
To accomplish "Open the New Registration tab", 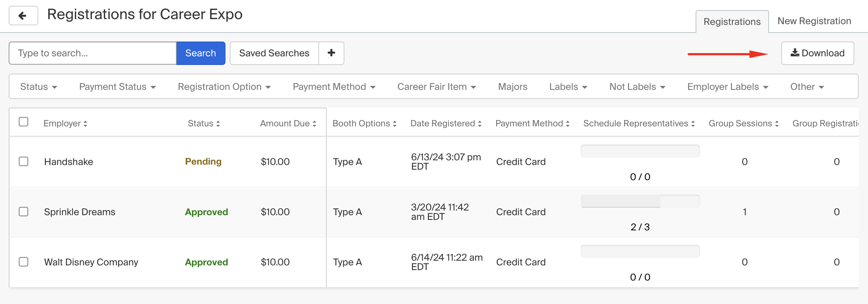I will (814, 21).
